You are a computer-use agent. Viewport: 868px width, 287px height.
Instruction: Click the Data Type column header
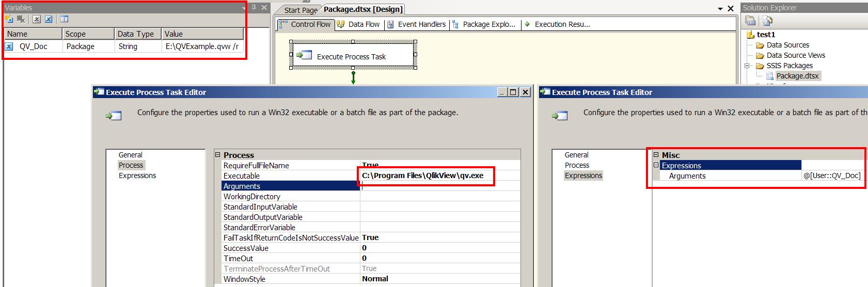click(x=138, y=34)
